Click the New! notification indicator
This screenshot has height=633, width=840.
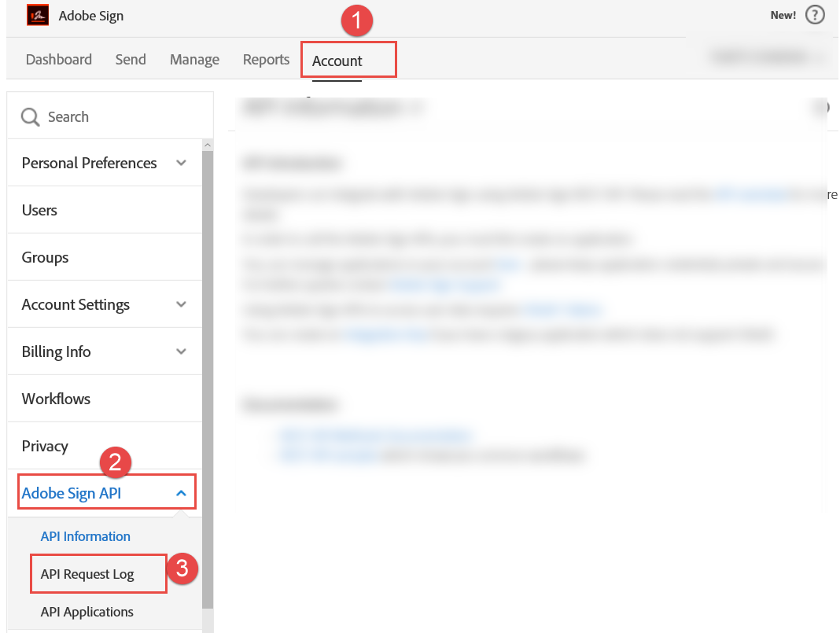[783, 14]
